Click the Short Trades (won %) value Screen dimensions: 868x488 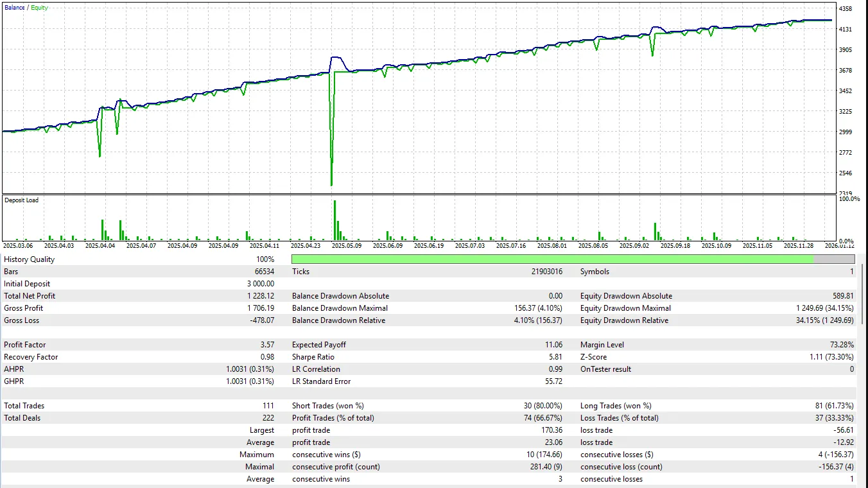click(x=543, y=406)
